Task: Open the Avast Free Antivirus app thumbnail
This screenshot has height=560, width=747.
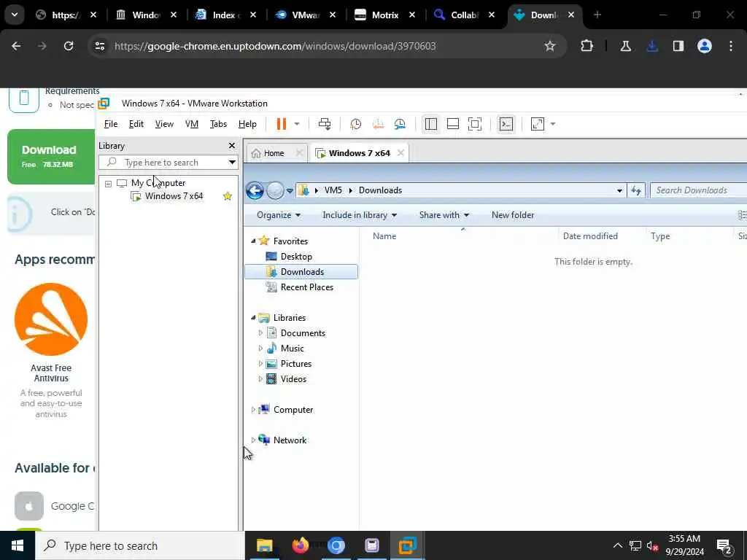Action: coord(51,319)
